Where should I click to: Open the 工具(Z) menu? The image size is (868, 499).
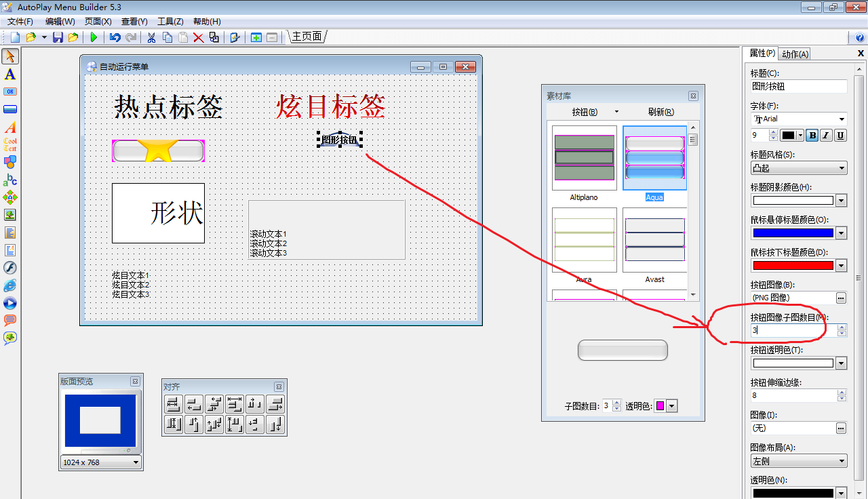point(170,22)
